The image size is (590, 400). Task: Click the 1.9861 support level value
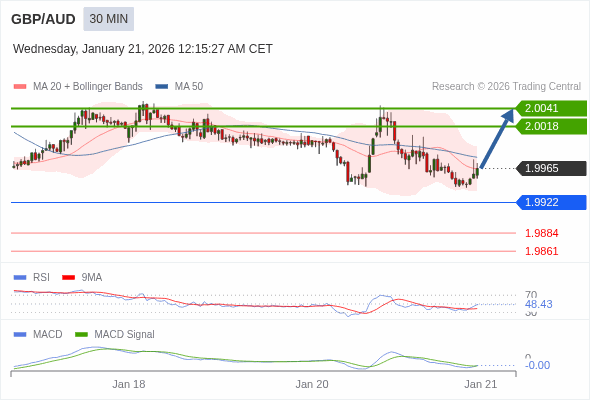tap(541, 251)
